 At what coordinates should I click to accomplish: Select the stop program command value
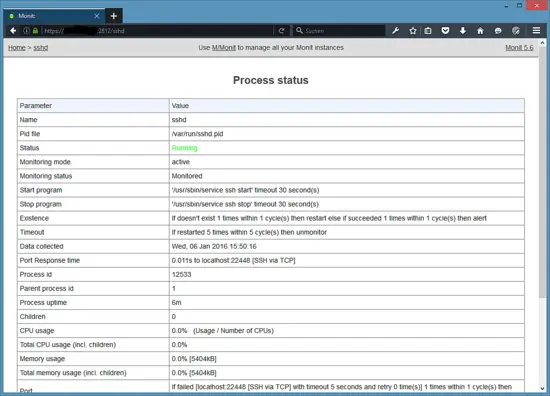[245, 204]
